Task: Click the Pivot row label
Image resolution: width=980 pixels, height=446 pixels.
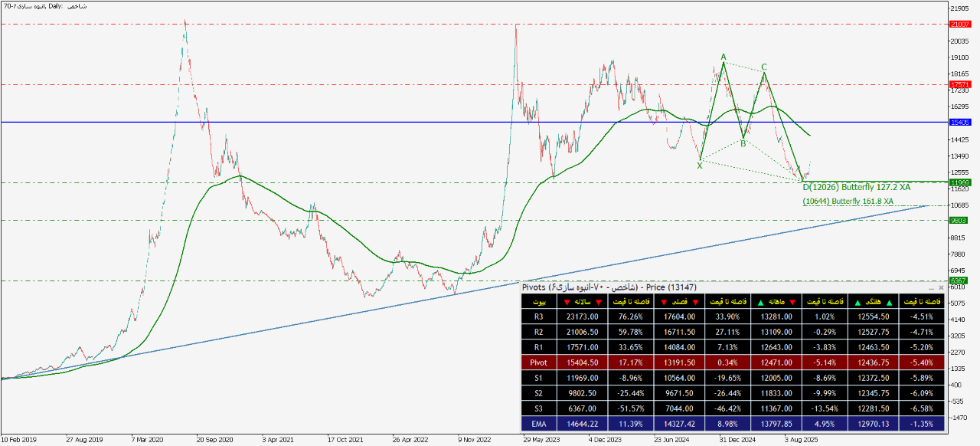Action: (538, 360)
